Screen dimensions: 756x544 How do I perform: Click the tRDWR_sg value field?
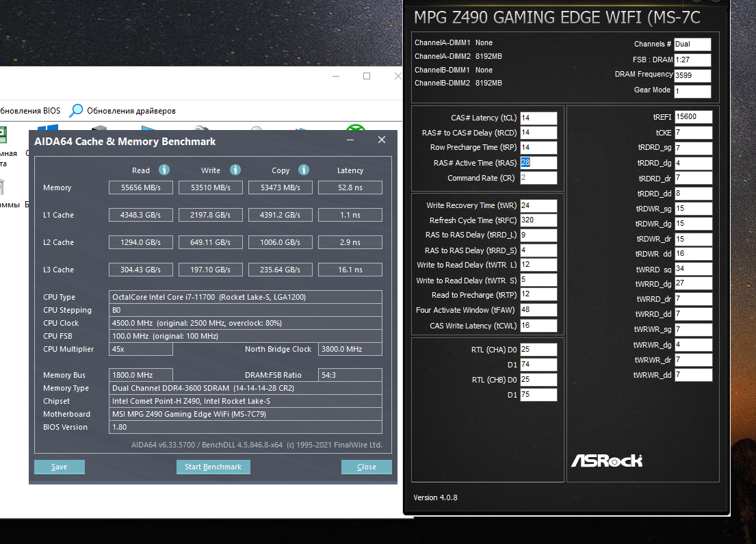pyautogui.click(x=693, y=209)
